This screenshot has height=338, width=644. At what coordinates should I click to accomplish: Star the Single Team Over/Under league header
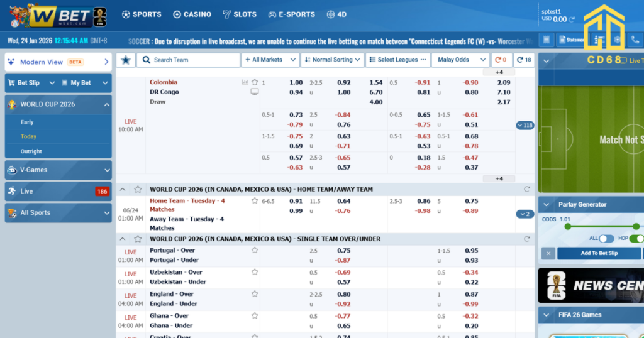[x=138, y=239]
